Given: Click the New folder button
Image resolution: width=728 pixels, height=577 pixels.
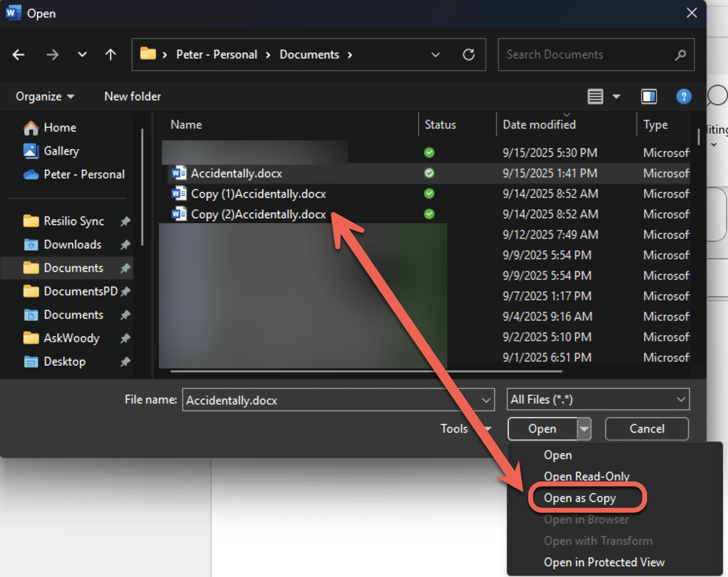Looking at the screenshot, I should 133,96.
